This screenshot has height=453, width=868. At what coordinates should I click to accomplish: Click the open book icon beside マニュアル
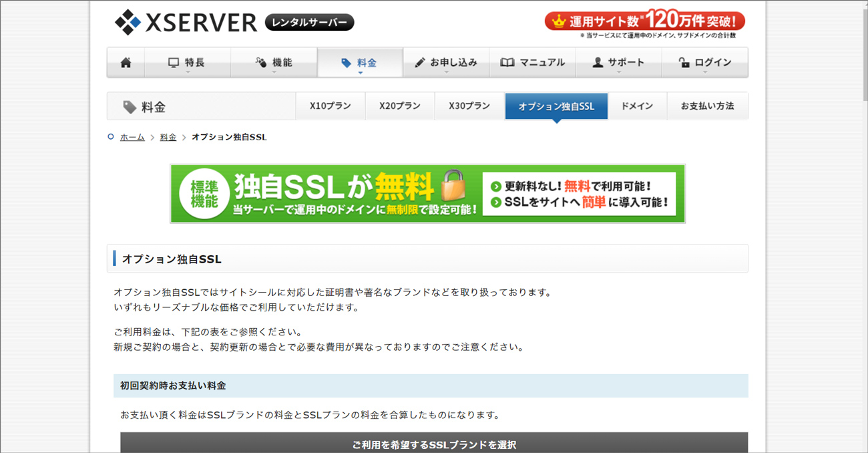pos(507,63)
